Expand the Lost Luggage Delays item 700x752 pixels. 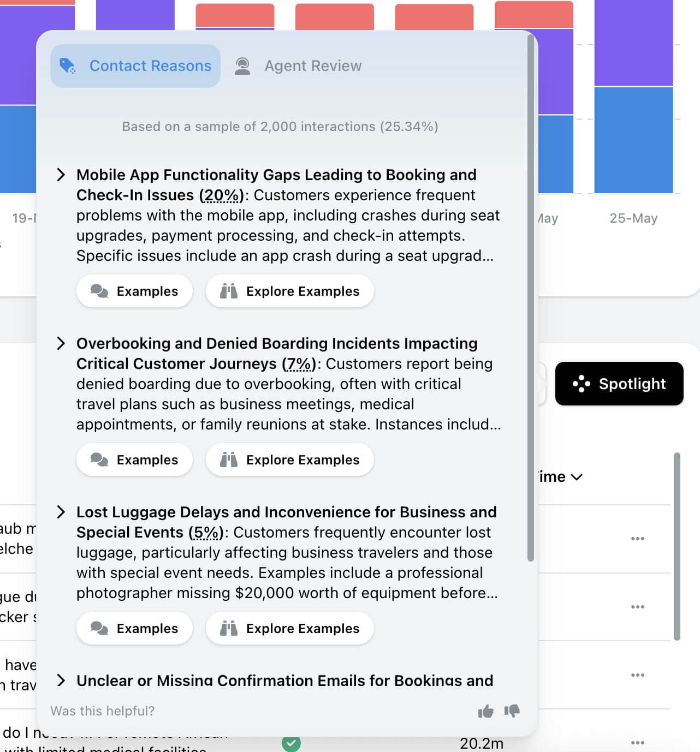[x=61, y=512]
